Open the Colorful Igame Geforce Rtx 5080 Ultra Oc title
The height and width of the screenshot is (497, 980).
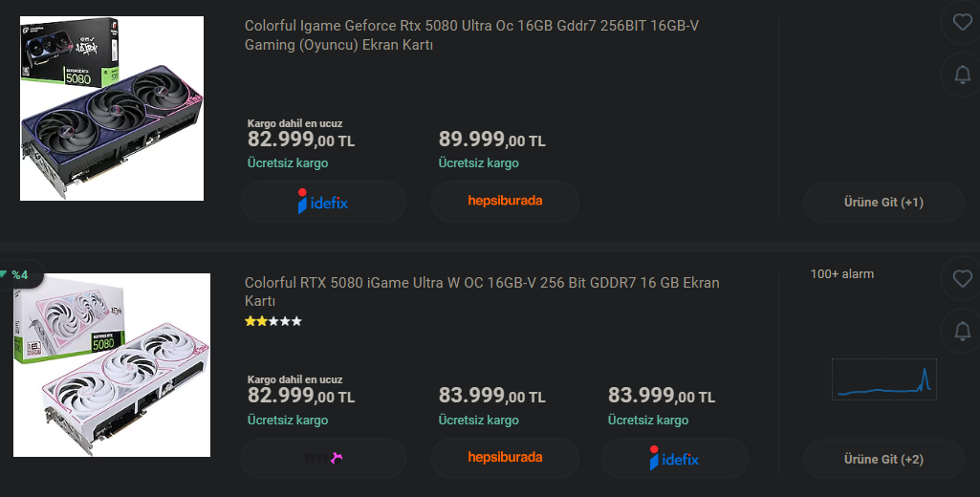point(471,35)
